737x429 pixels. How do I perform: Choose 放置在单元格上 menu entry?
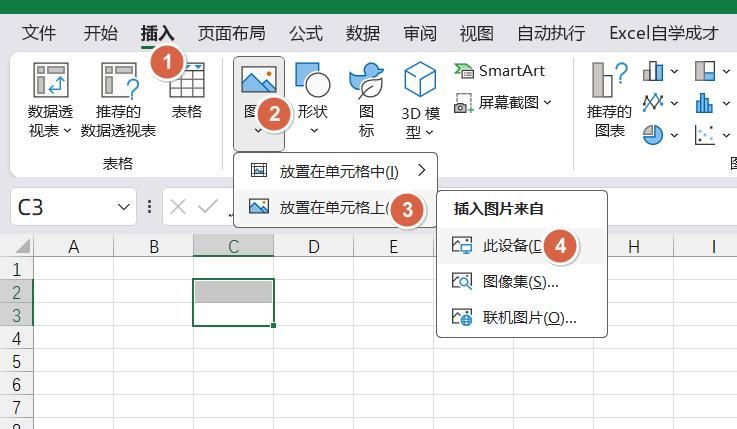click(336, 207)
